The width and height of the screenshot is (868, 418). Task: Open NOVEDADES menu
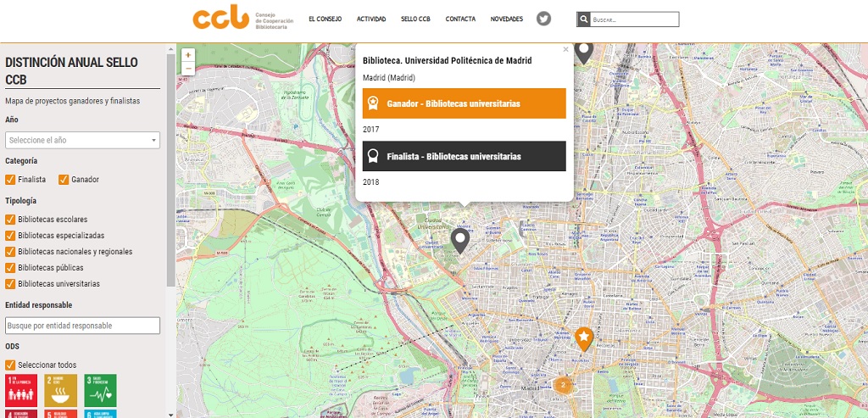pos(507,19)
